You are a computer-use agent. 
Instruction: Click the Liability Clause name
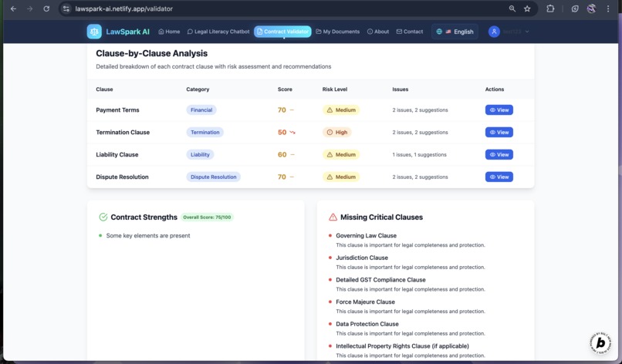(x=117, y=155)
